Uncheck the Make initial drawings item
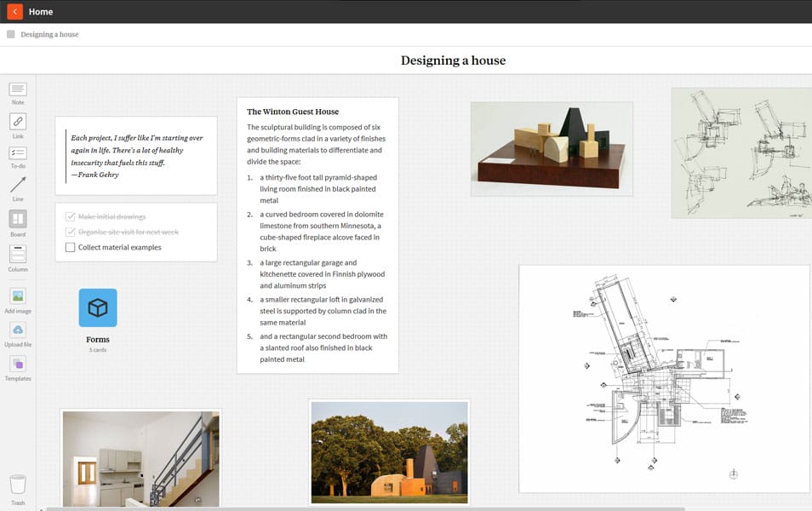812x511 pixels. click(71, 215)
